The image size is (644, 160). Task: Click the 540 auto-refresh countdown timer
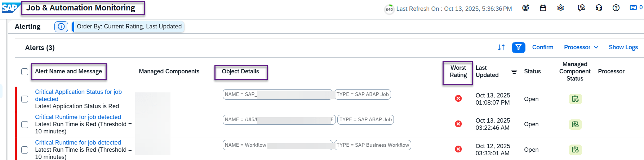(389, 9)
